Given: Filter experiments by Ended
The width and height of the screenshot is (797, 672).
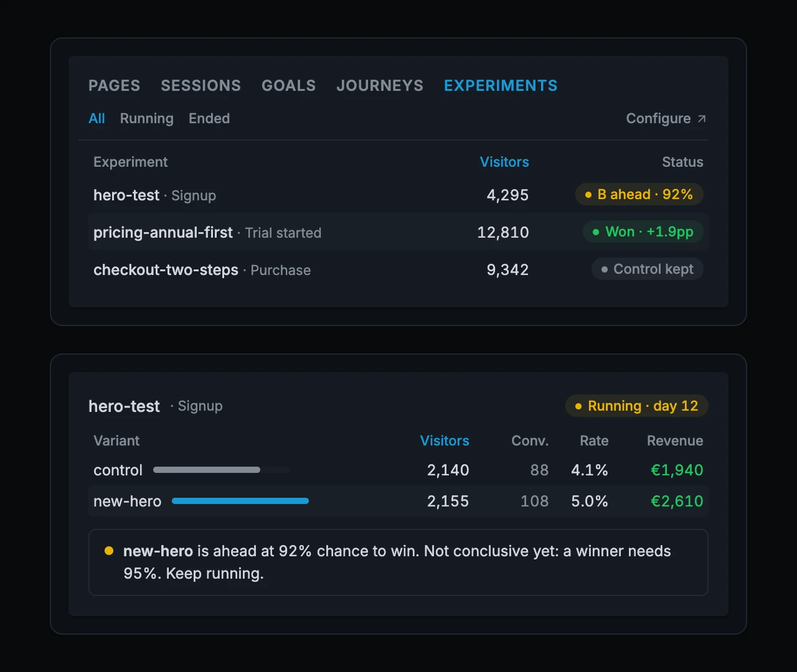Looking at the screenshot, I should (x=209, y=118).
